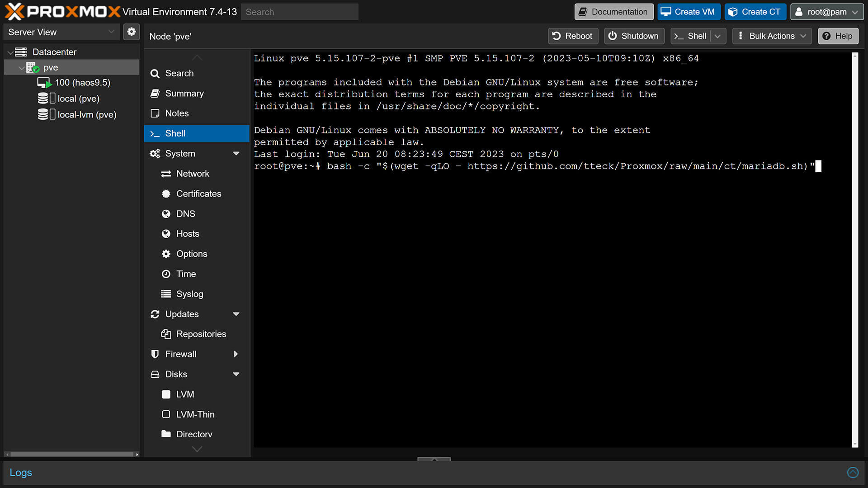Viewport: 868px width, 488px height.
Task: Open the Time clock icon
Action: tap(166, 274)
